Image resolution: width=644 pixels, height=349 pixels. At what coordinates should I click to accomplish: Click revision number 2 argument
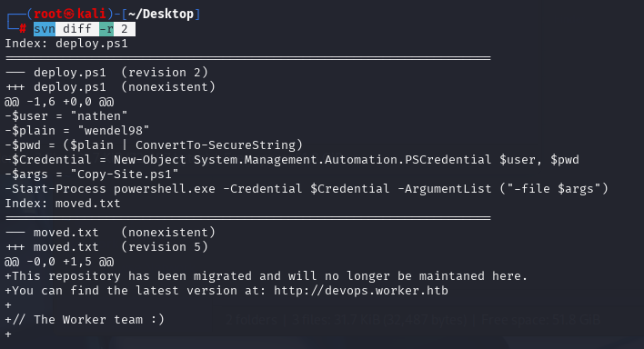124,29
